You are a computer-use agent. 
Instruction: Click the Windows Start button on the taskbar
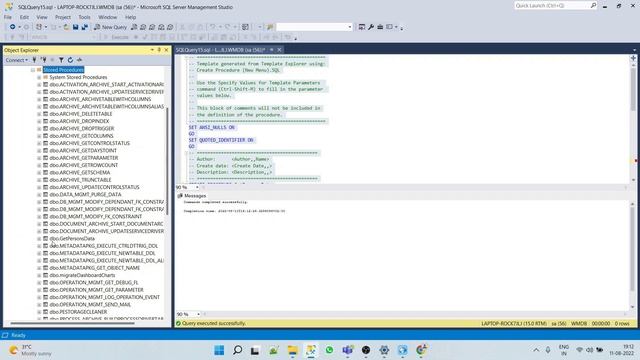tap(219, 350)
